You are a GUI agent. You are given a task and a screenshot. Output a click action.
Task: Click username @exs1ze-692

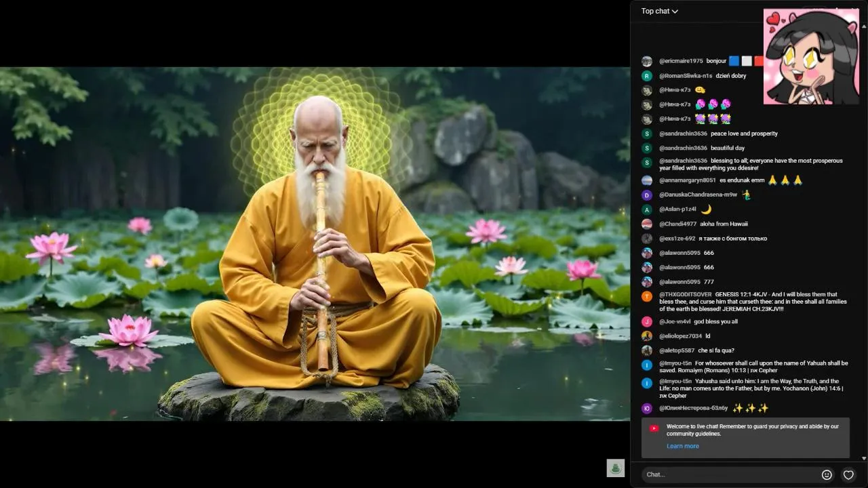(677, 239)
